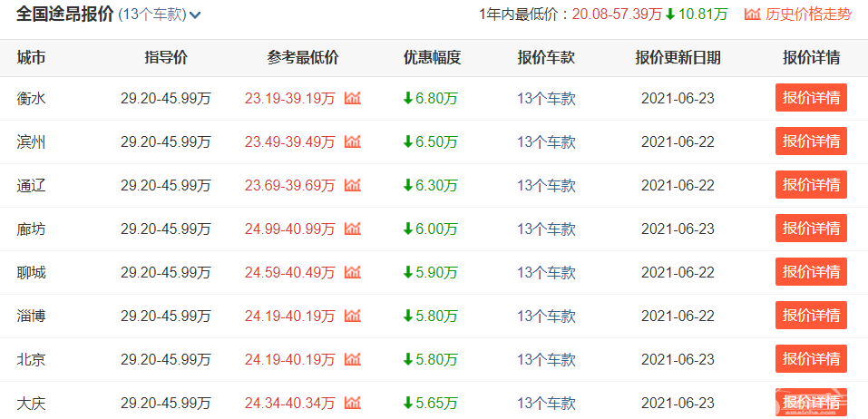Open 13个车款 link in 大庆 row
Screen dimensions: 868x419
pos(546,404)
